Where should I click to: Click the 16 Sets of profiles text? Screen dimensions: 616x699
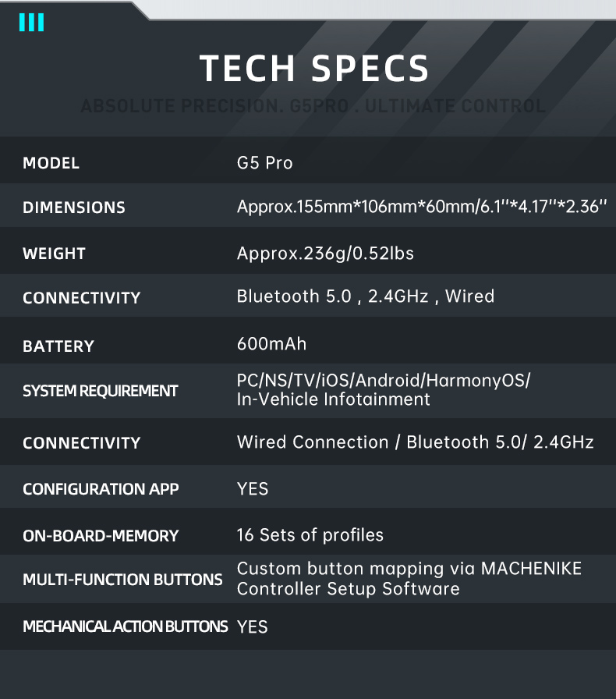click(x=310, y=535)
